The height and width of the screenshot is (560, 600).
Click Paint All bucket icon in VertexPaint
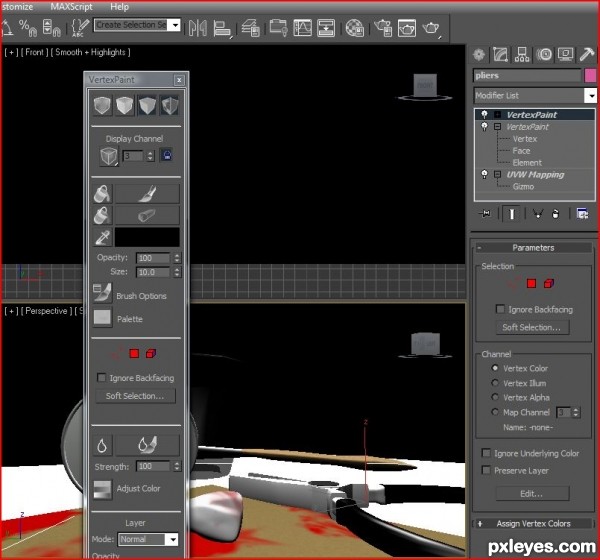coord(102,193)
